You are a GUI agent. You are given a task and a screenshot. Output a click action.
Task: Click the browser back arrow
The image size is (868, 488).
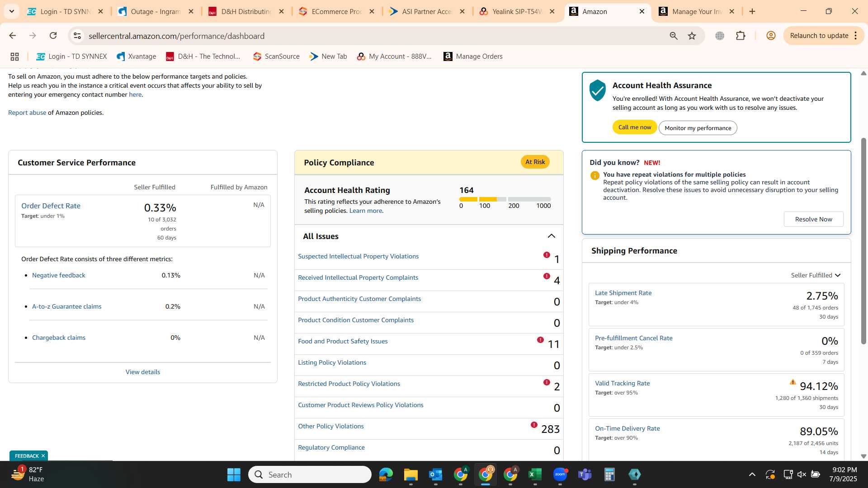(x=13, y=36)
